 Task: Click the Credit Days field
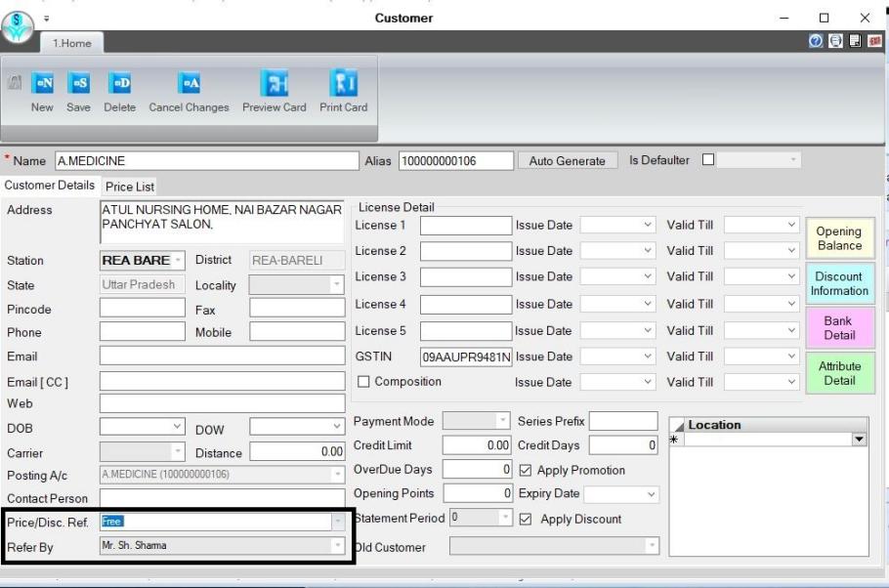point(623,445)
